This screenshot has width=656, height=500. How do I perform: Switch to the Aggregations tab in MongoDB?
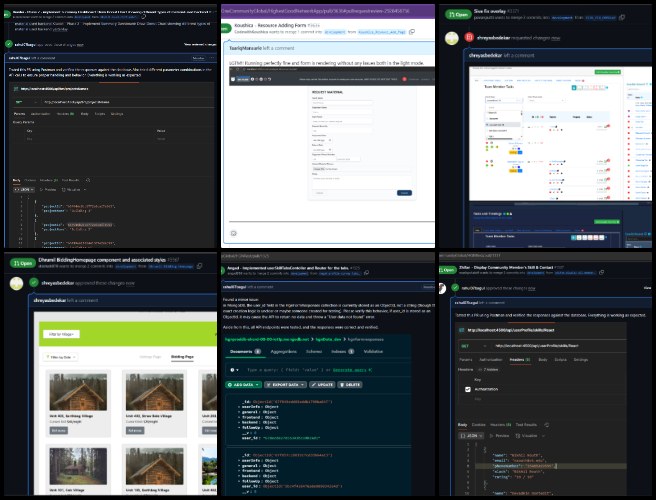[284, 351]
